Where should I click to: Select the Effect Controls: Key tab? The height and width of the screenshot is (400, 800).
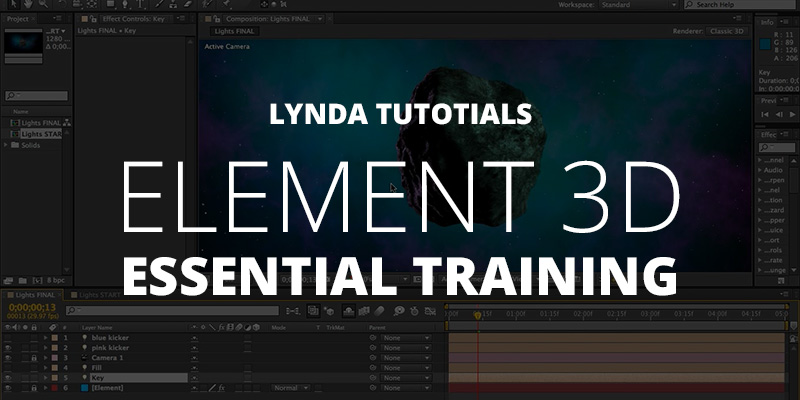tap(133, 19)
